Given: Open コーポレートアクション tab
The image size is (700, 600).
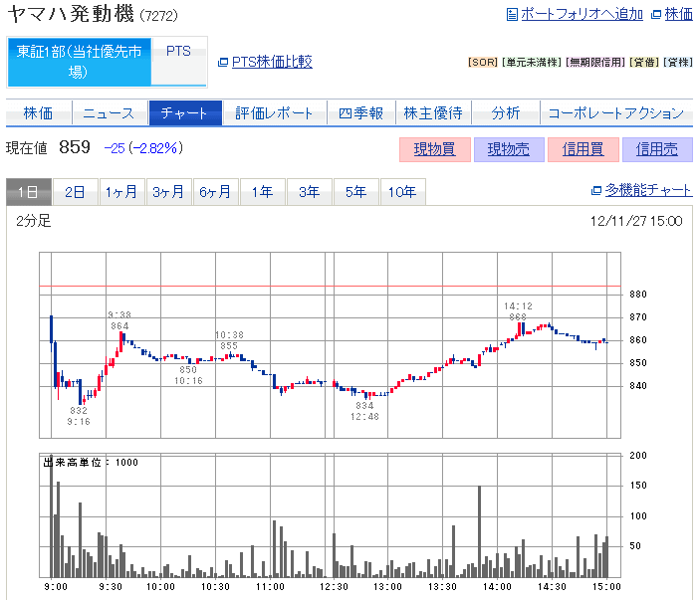Looking at the screenshot, I should click(x=616, y=113).
